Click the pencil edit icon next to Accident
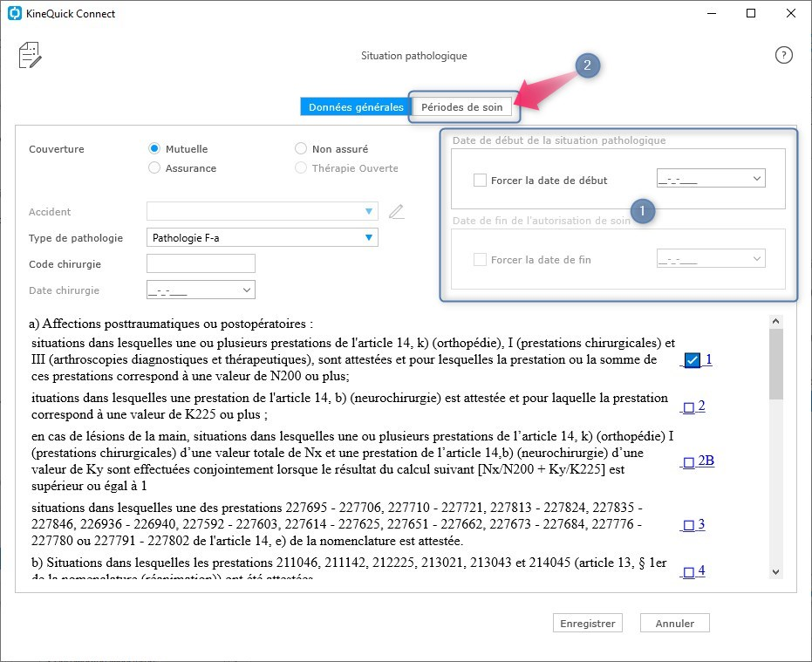This screenshot has width=812, height=662. 397,211
